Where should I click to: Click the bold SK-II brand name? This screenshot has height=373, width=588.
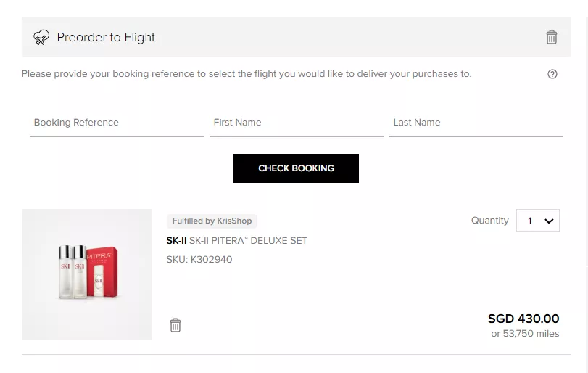point(176,240)
